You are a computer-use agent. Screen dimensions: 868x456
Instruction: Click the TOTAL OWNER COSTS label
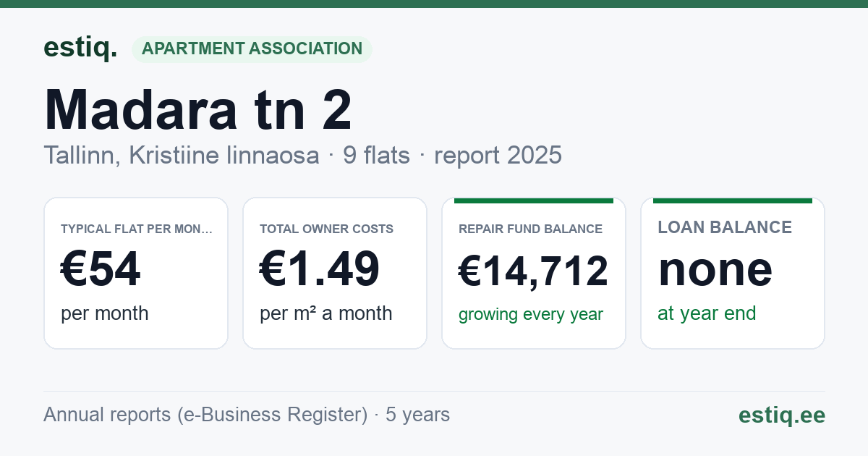tap(326, 229)
